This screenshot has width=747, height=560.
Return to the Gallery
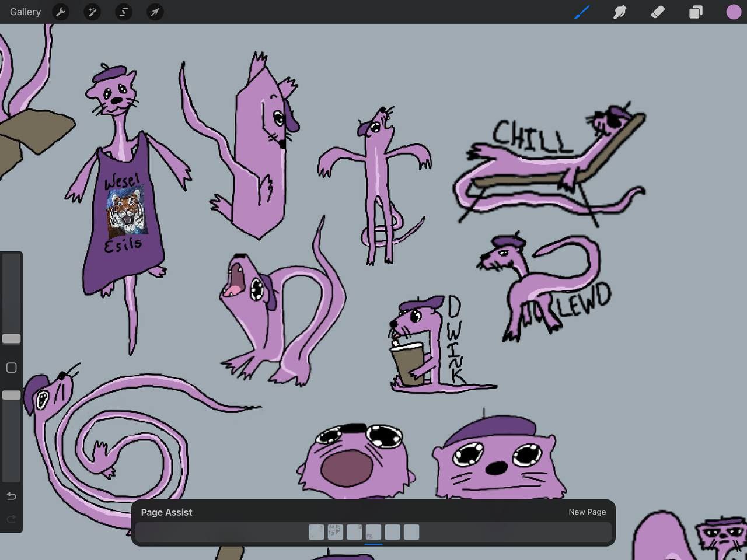25,12
